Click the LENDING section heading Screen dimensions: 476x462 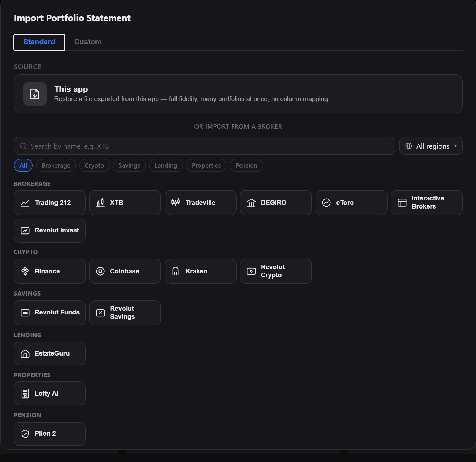tap(28, 335)
